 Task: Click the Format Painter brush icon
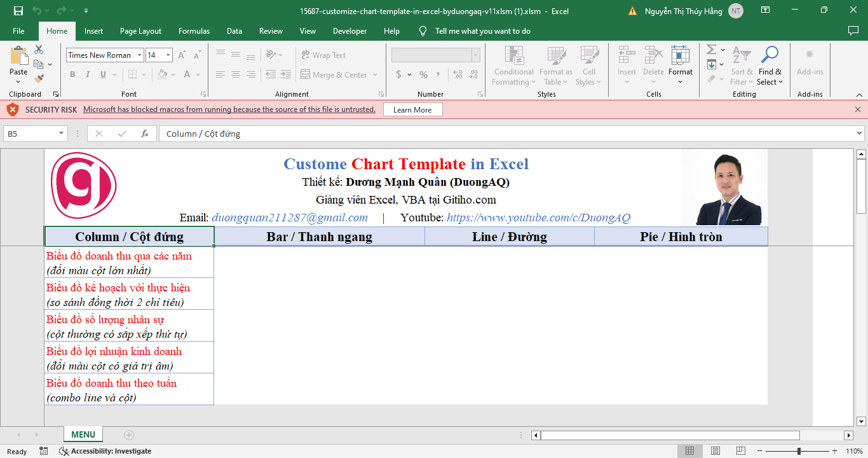tap(39, 79)
